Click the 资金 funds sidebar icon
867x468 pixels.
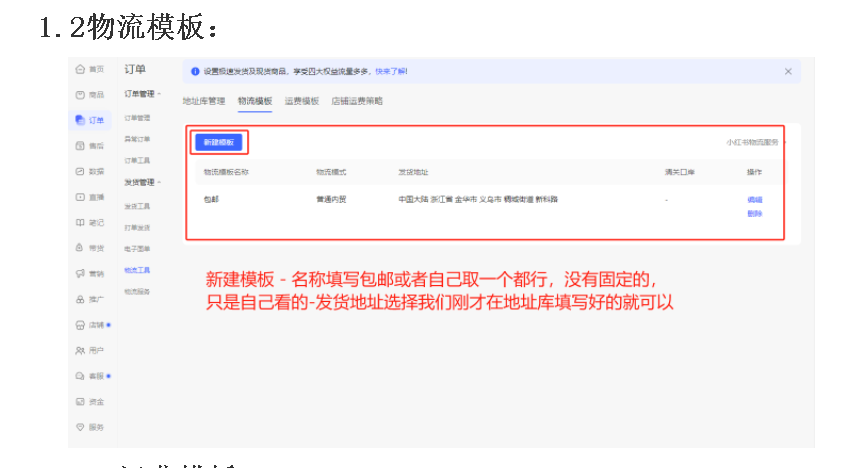[80, 402]
